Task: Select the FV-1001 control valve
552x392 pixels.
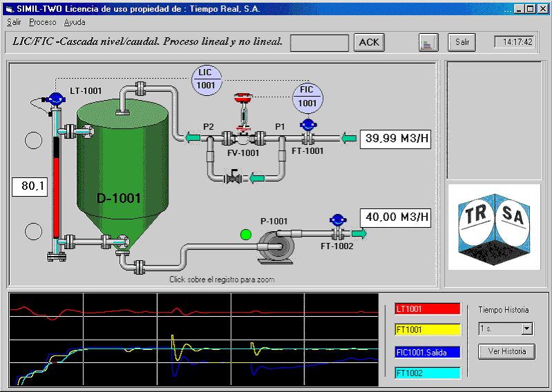Action: (243, 120)
